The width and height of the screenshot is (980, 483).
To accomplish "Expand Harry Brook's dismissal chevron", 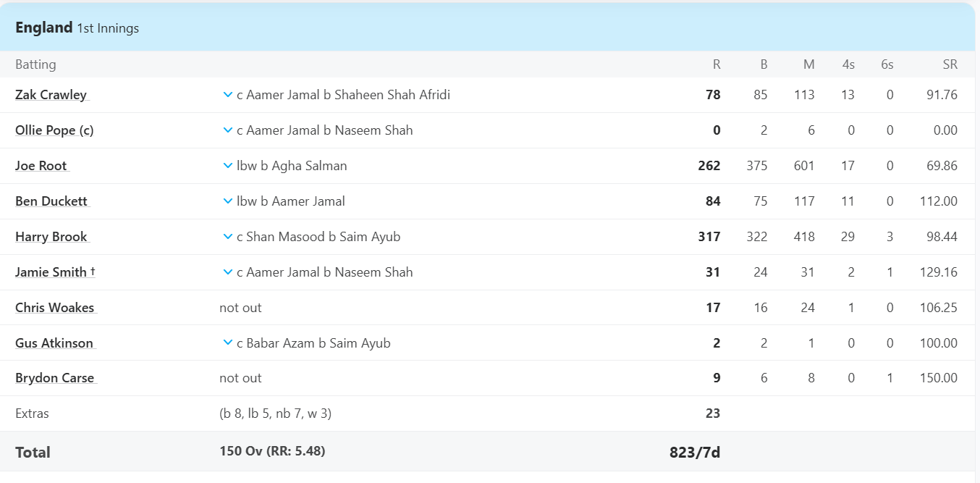I will pyautogui.click(x=228, y=237).
